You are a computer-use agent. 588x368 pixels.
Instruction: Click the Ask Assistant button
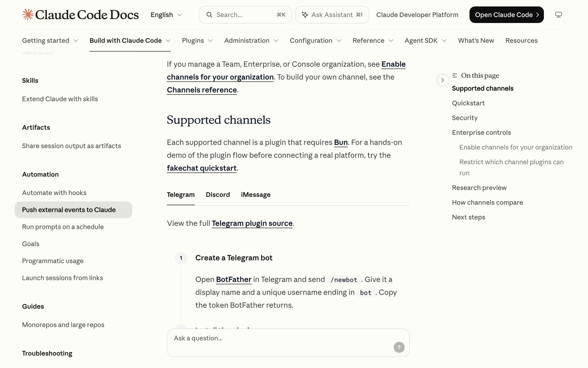pos(332,14)
